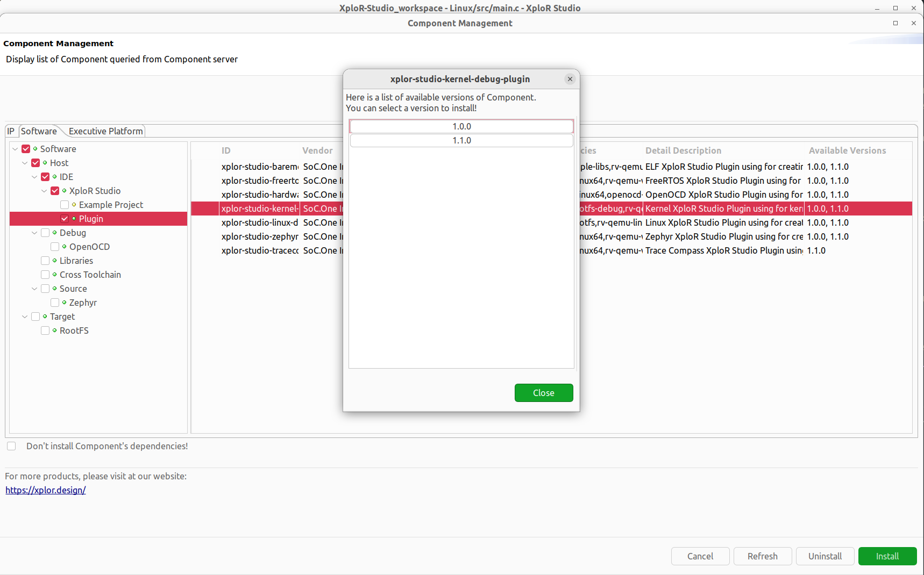Click the status icon next to Cross Toolchain
The height and width of the screenshot is (575, 924).
(x=55, y=275)
